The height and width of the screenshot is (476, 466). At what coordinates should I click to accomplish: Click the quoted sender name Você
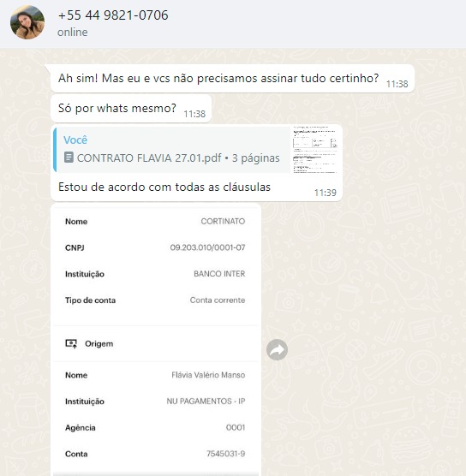[75, 140]
